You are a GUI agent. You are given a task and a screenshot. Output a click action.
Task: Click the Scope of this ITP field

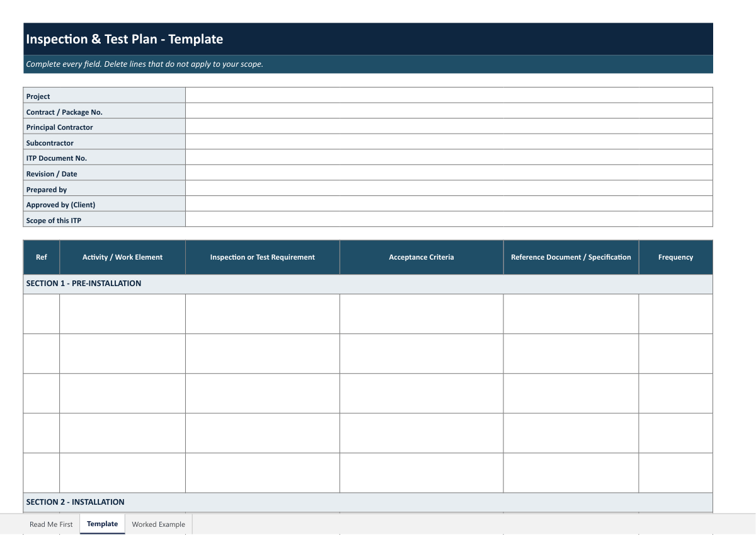(x=449, y=219)
